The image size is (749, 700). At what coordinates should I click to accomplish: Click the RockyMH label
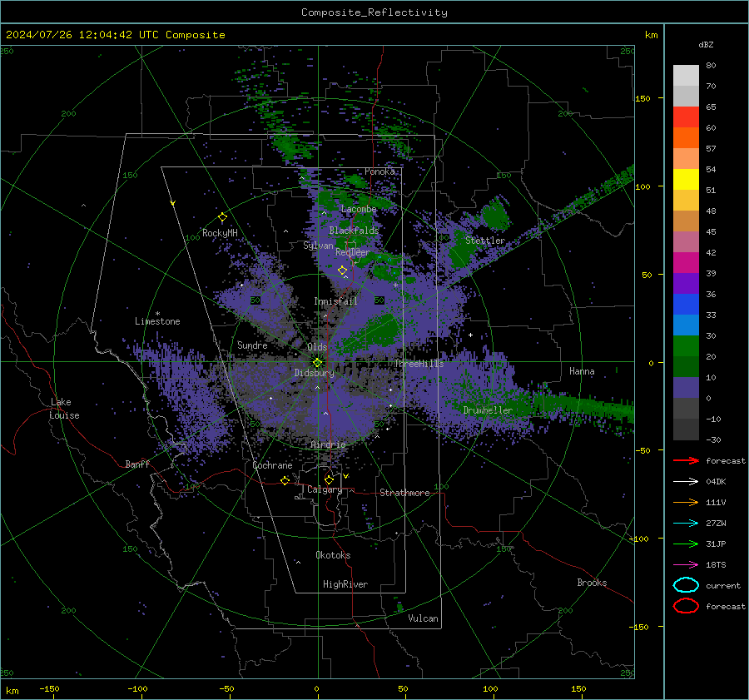coord(220,233)
